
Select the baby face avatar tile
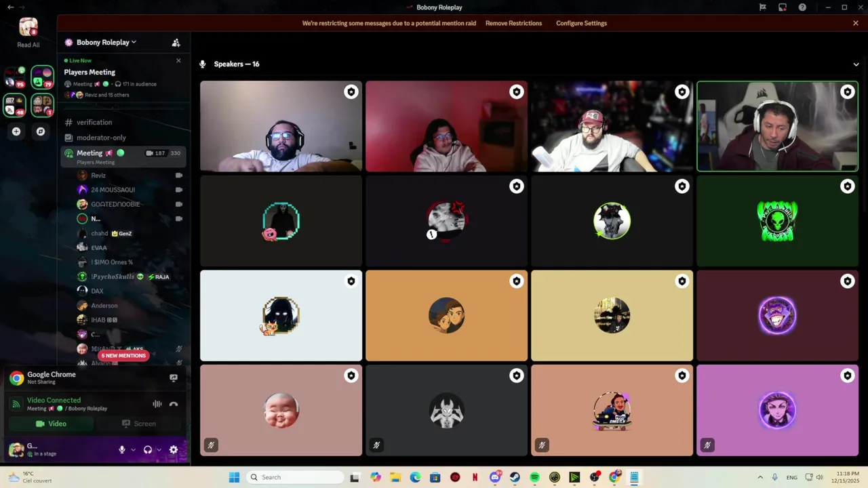(x=281, y=411)
